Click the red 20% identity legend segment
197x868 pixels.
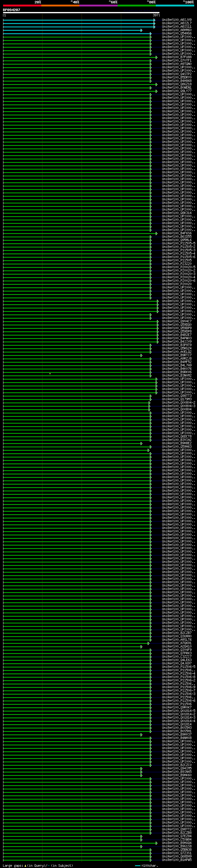22,6
